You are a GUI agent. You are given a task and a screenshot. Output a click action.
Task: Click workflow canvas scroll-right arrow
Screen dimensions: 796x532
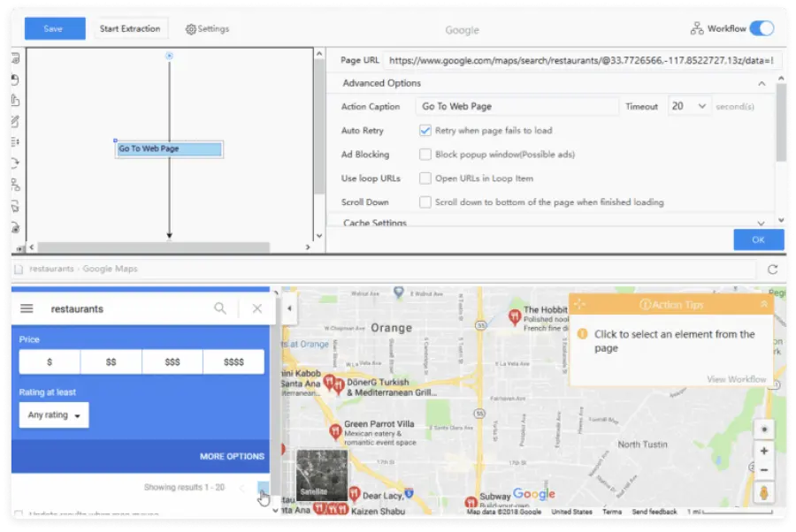(x=308, y=247)
